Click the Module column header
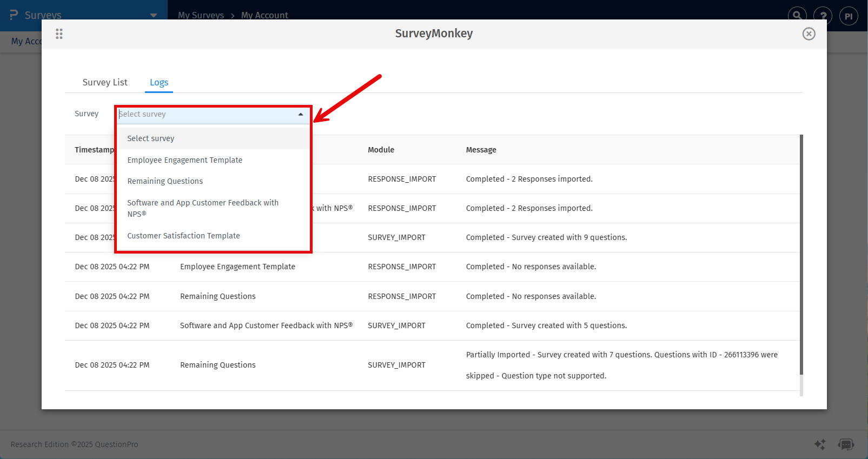Image resolution: width=868 pixels, height=459 pixels. tap(381, 150)
